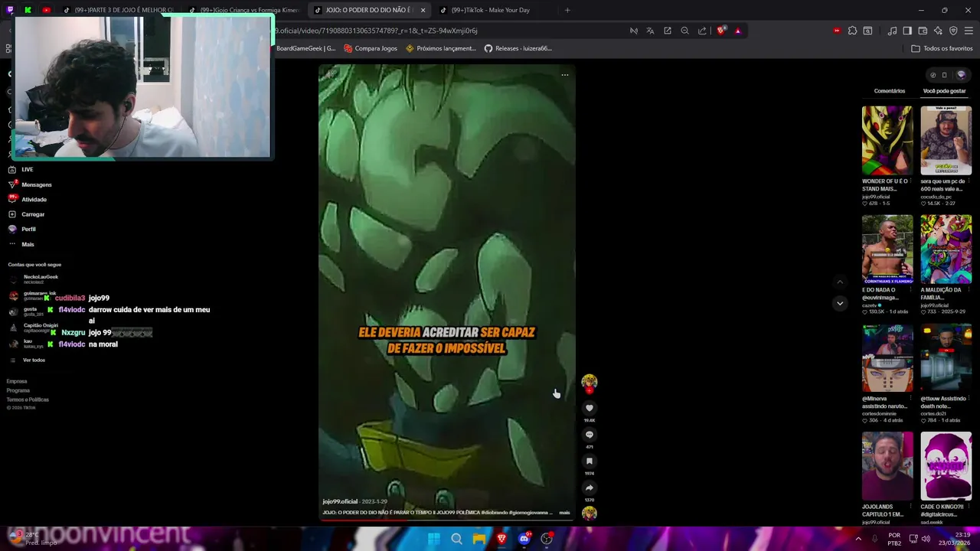Open the video's three-dot options menu
980x551 pixels.
click(564, 75)
